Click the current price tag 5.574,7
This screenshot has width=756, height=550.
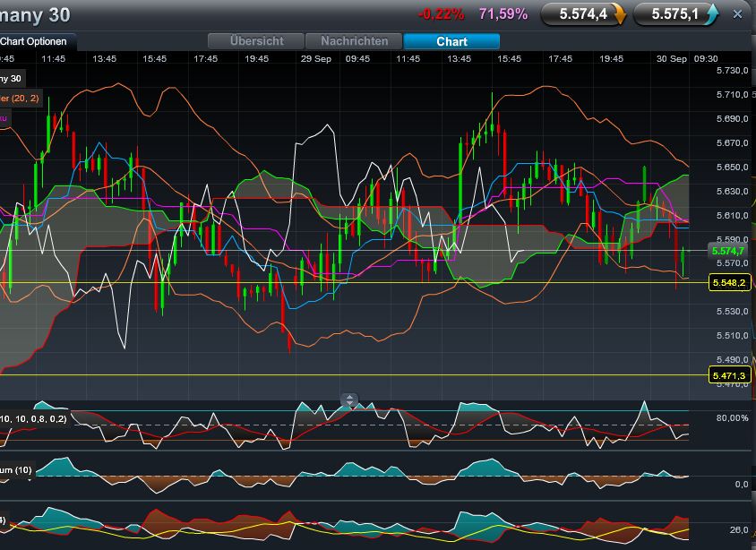pyautogui.click(x=729, y=253)
